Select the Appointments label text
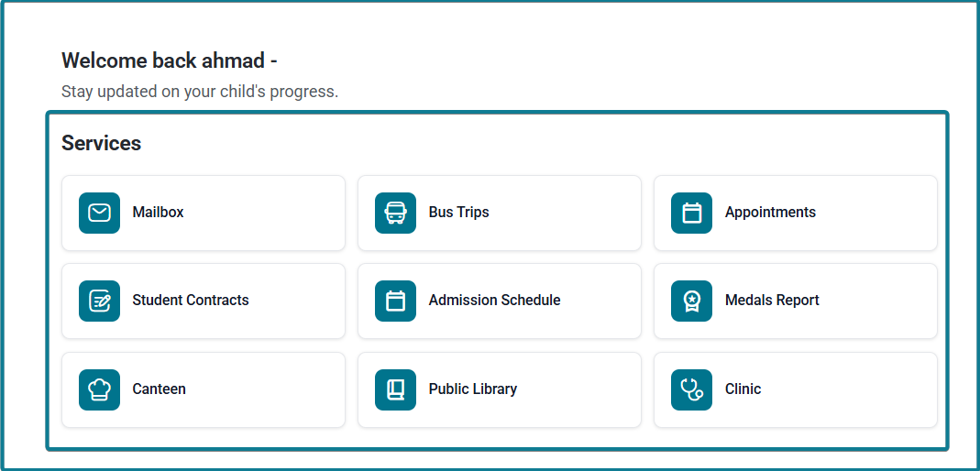Screen dimensions: 980x471 coord(770,213)
